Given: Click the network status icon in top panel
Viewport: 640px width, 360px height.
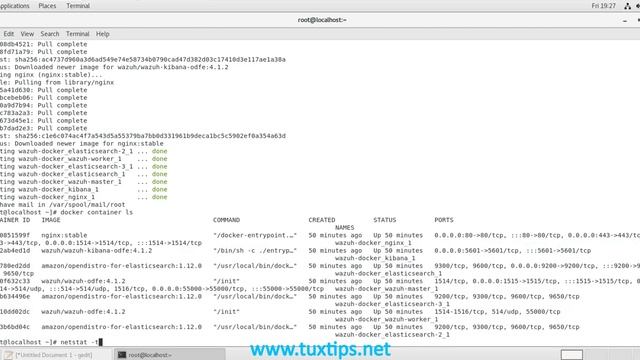Looking at the screenshot, I should [627, 6].
